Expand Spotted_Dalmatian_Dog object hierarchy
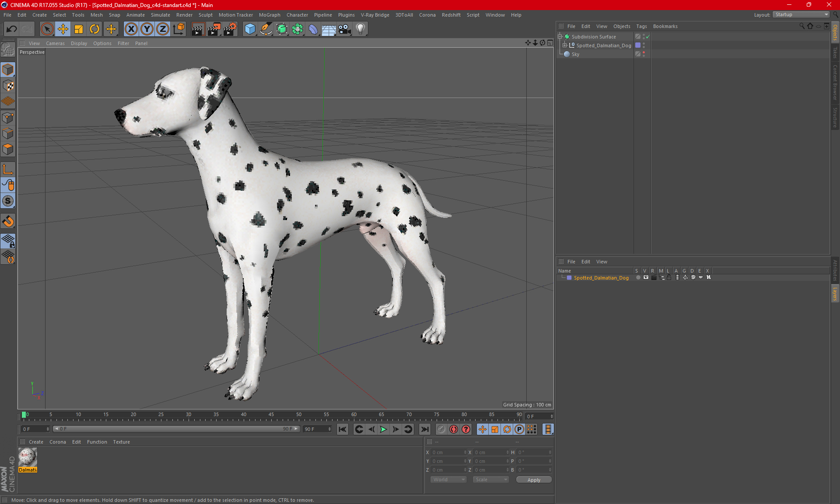This screenshot has width=840, height=504. pyautogui.click(x=565, y=45)
